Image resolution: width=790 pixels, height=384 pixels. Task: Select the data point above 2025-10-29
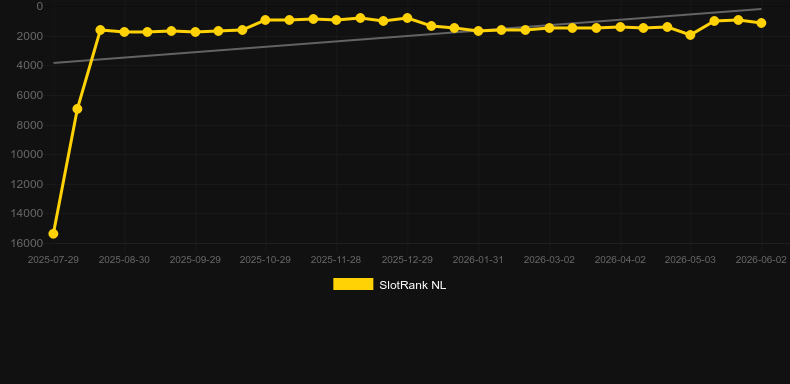coord(266,20)
